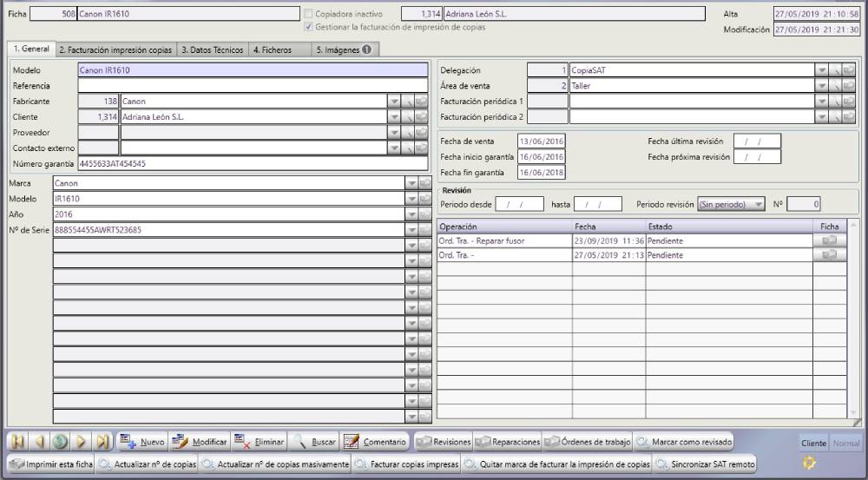The image size is (868, 480).
Task: Open the ficha icon for the 27/05/2019 order
Action: (x=829, y=255)
